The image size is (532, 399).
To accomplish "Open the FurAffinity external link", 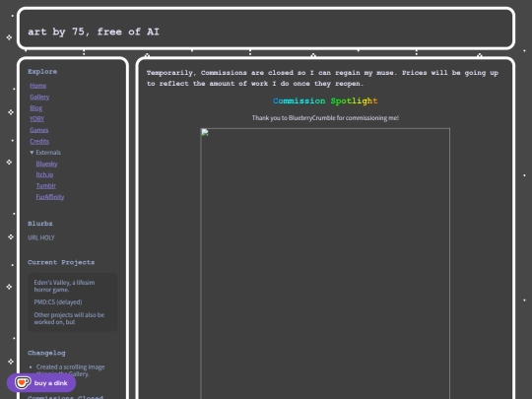I will point(50,197).
